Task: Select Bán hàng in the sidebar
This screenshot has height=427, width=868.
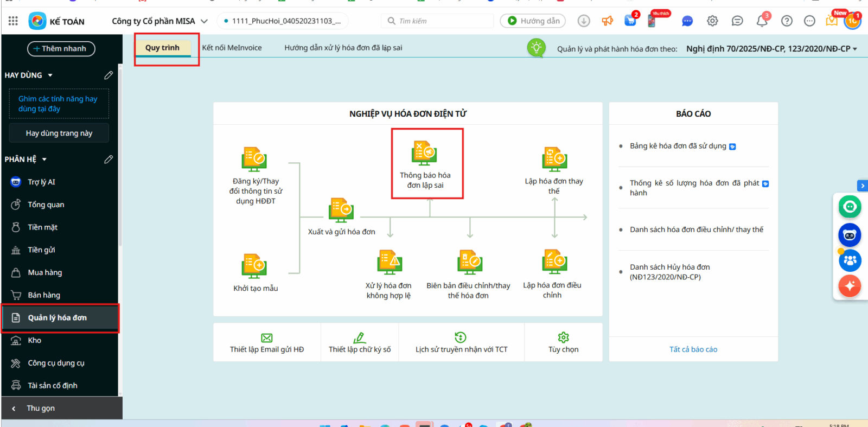Action: [x=44, y=295]
